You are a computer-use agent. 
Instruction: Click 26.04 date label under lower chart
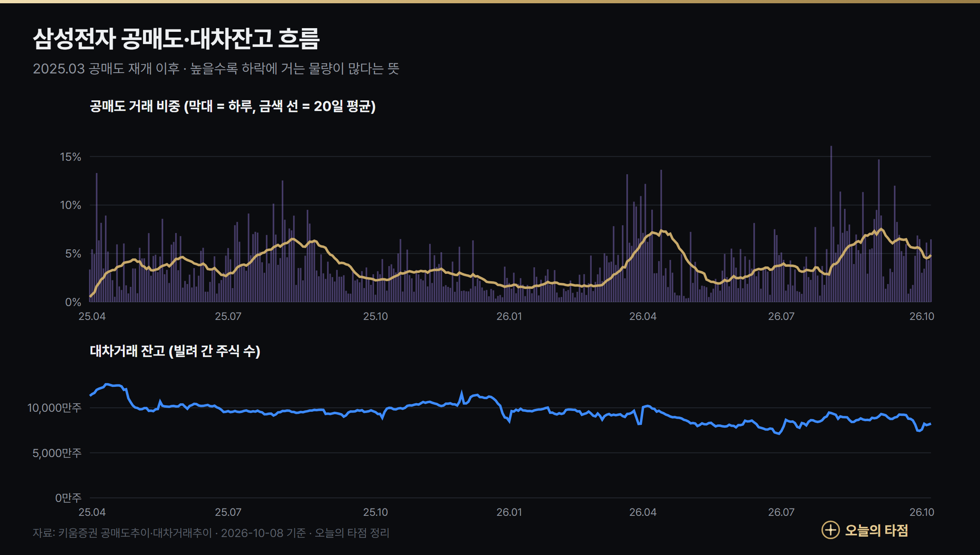[643, 512]
